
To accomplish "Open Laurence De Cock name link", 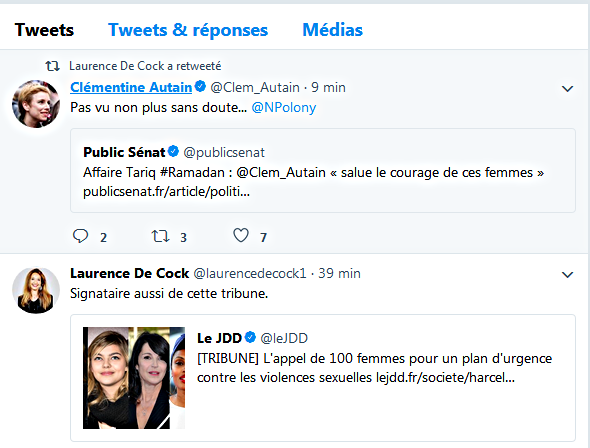I will coord(129,273).
